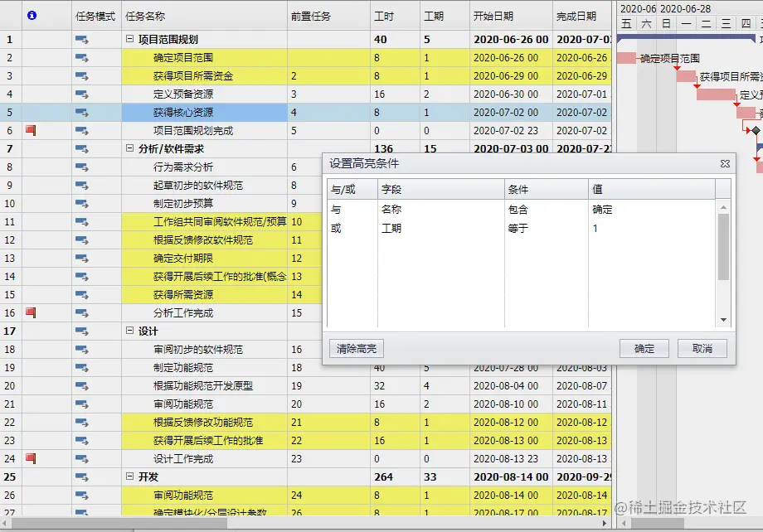This screenshot has width=763, height=532.
Task: Confirm highlight conditions with 确定
Action: [644, 349]
